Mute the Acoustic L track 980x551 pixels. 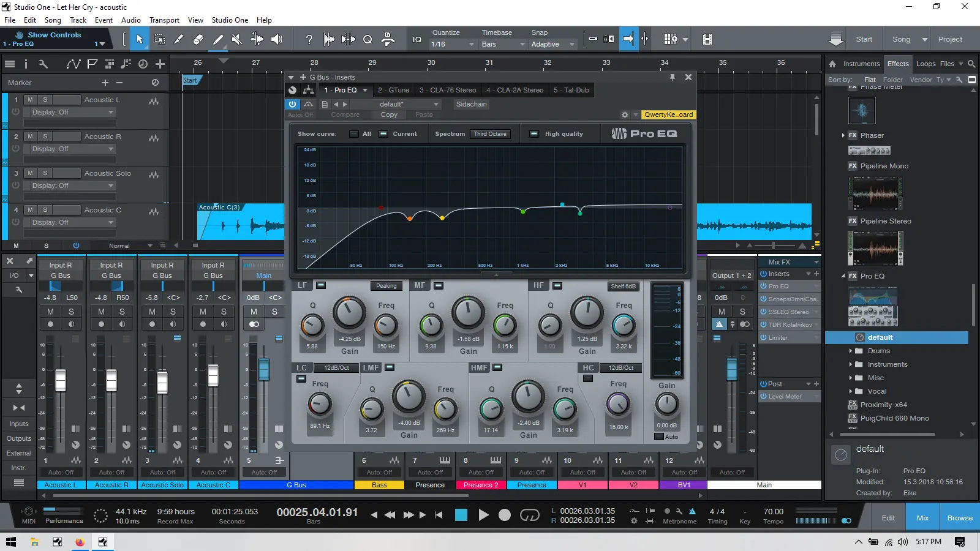[x=30, y=100]
